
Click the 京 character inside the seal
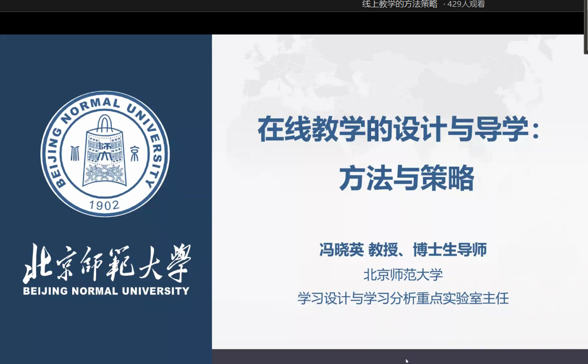point(134,154)
